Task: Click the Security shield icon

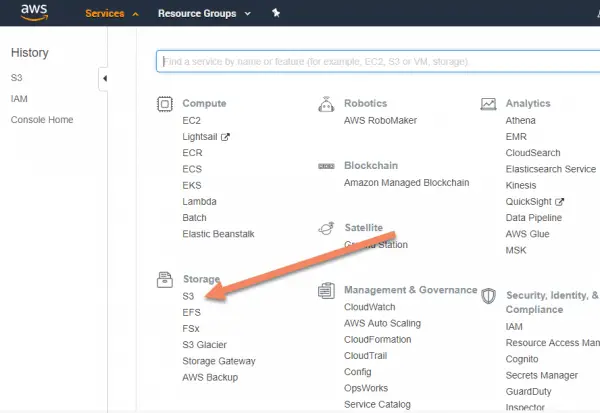Action: tap(488, 296)
